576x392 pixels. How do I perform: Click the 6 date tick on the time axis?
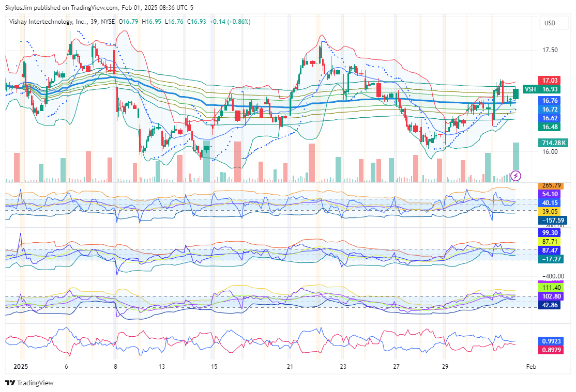[66, 367]
